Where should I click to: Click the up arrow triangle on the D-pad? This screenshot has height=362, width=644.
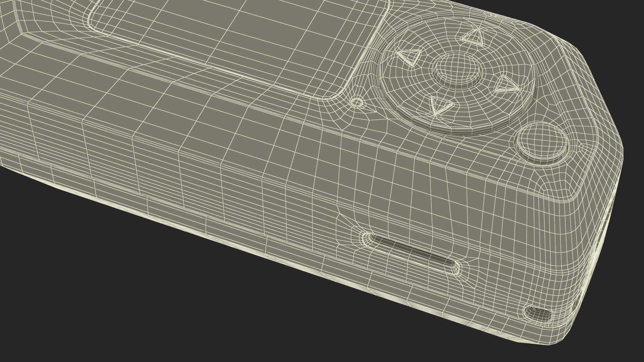(x=474, y=37)
